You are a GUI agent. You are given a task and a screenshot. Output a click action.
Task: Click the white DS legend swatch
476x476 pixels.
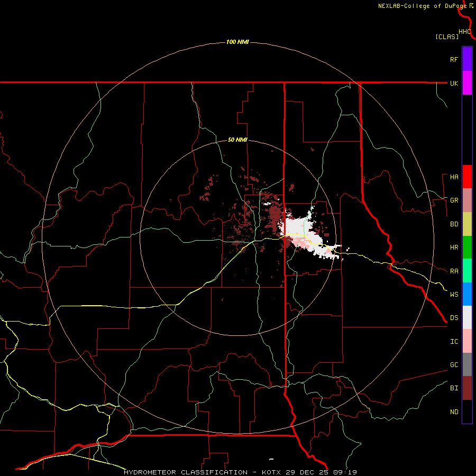[x=467, y=317]
